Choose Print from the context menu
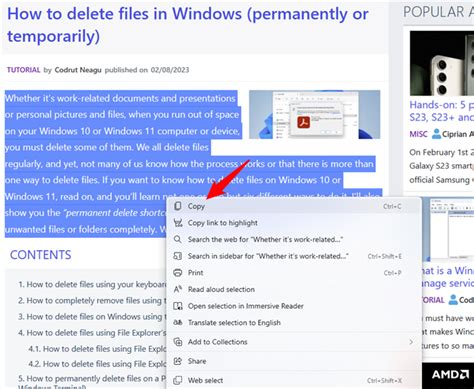Viewport: 474px width, 389px height. pos(294,273)
